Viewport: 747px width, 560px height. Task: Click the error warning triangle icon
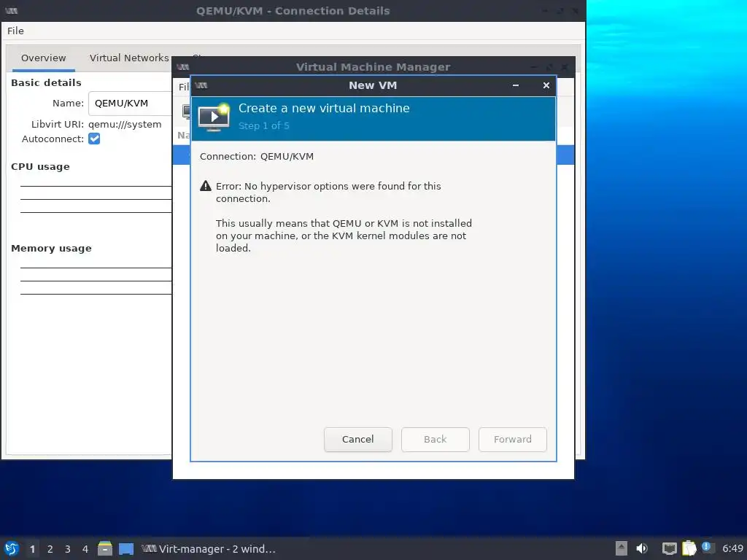(205, 186)
